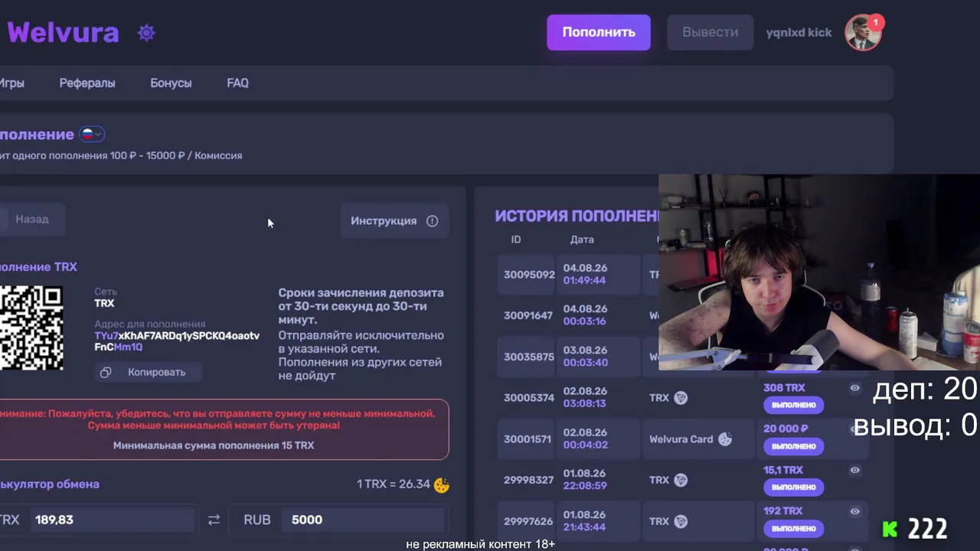Click the TRX coin icon in row 29998327
This screenshot has width=980, height=551.
[681, 481]
